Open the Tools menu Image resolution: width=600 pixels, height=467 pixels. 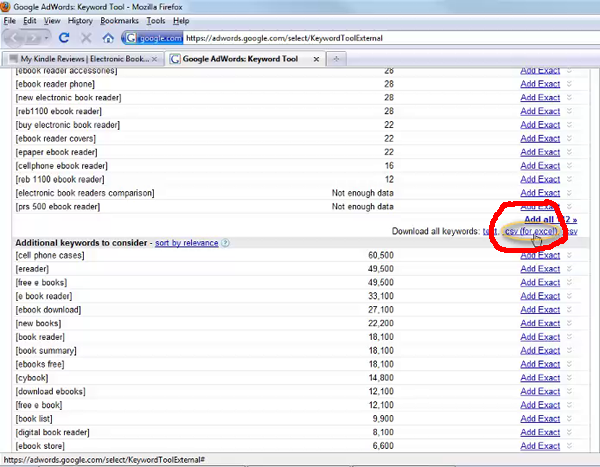coord(155,20)
